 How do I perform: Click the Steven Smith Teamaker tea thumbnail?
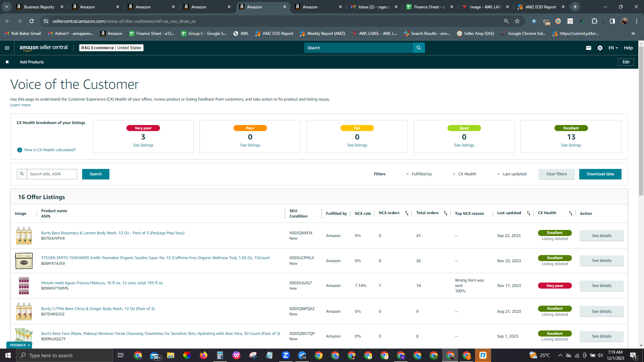(24, 261)
